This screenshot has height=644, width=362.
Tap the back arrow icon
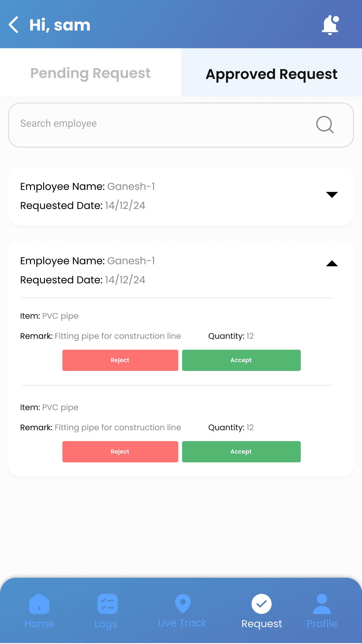click(x=14, y=25)
